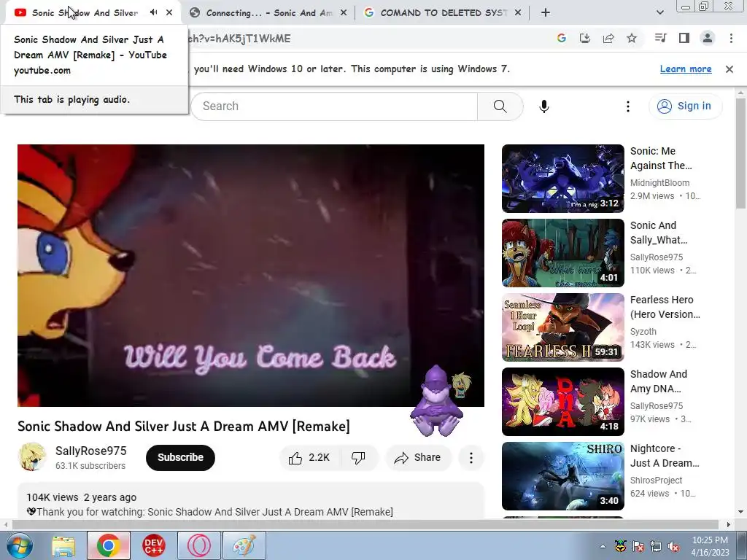Open the Chrome three-dot menu
This screenshot has height=560, width=747.
(731, 38)
